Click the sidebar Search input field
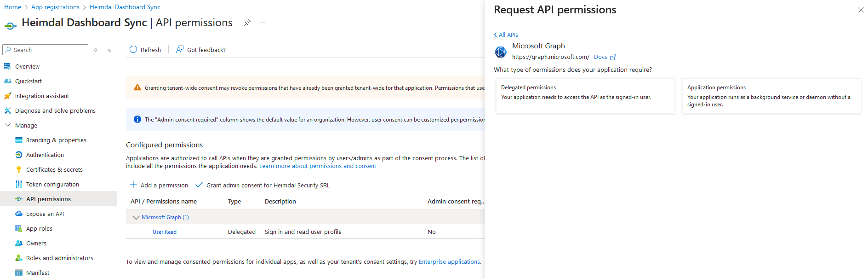This screenshot has height=279, width=868. (45, 50)
